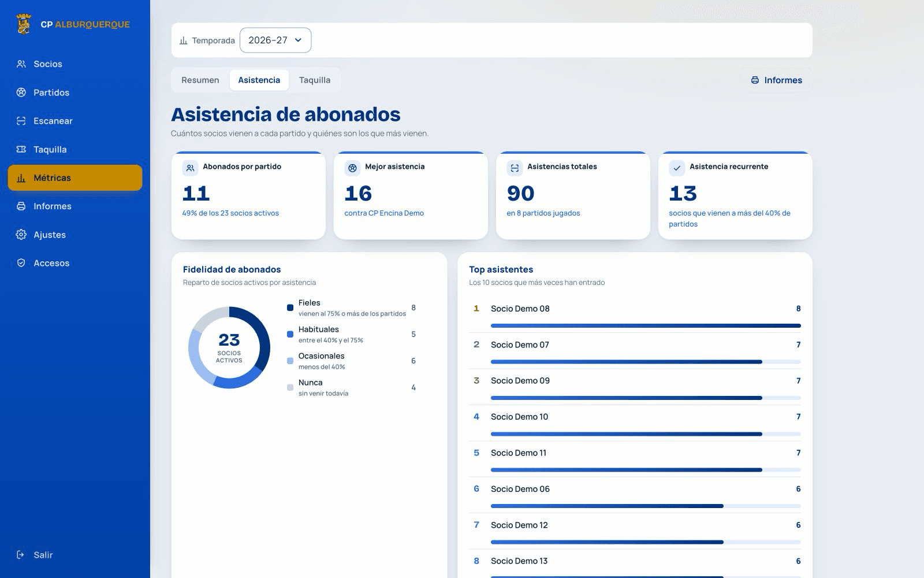Switch to the Resumen tab
This screenshot has height=578, width=924.
[200, 80]
